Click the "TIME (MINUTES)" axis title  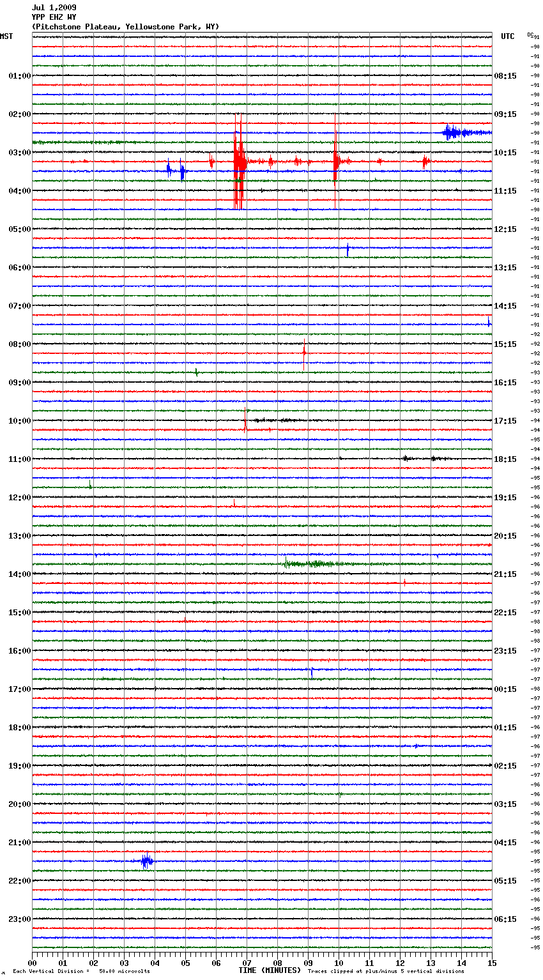tap(270, 970)
